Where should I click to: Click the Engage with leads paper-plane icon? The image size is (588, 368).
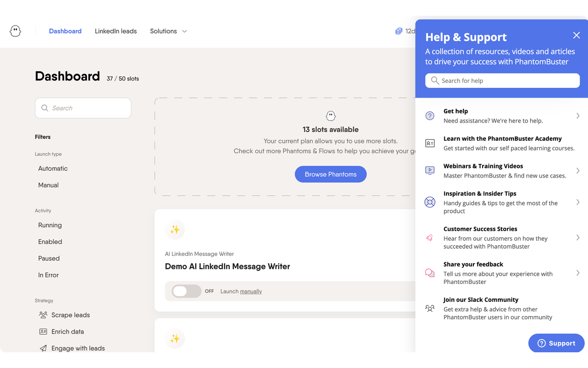pos(43,348)
